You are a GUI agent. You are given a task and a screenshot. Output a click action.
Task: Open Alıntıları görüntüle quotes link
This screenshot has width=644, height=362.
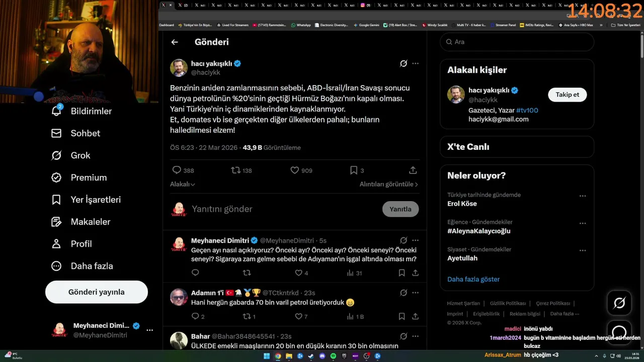389,185
